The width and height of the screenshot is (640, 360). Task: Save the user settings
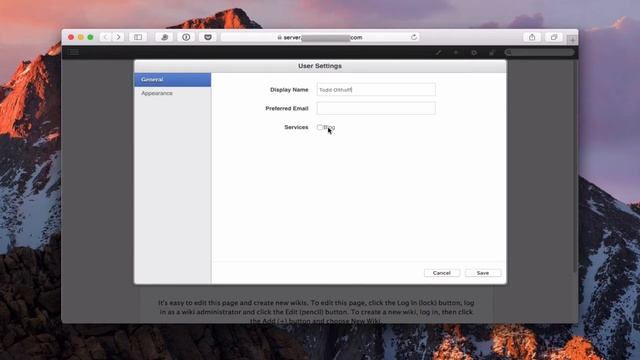pos(483,273)
